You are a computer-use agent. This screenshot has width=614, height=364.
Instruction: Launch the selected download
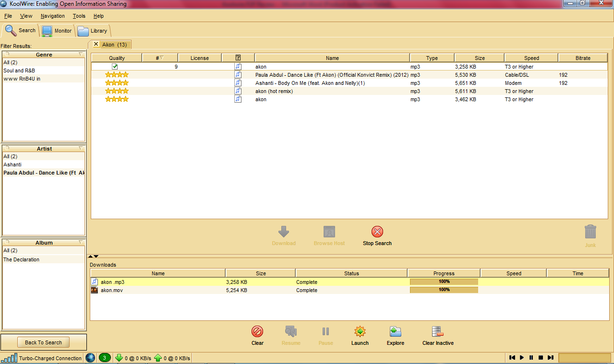point(360,331)
